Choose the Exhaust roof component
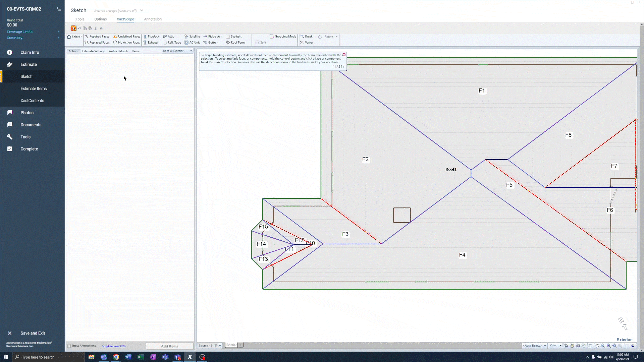Image resolution: width=644 pixels, height=362 pixels. click(x=151, y=43)
